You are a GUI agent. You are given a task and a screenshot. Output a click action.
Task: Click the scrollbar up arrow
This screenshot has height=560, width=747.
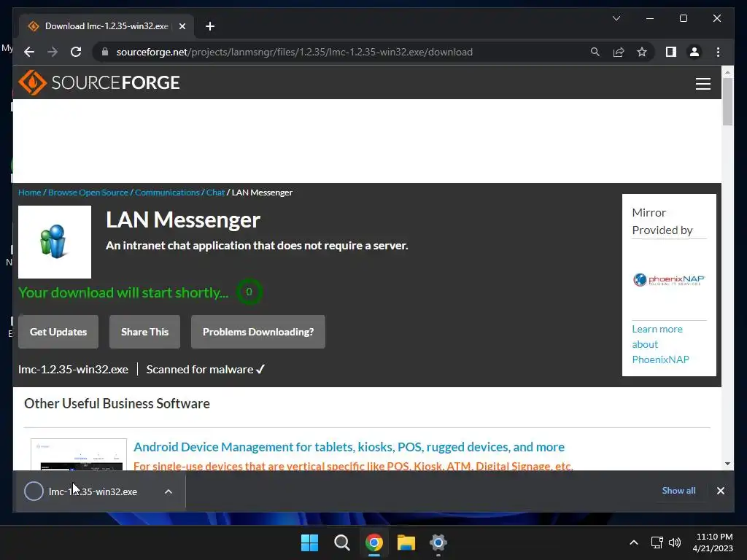727,72
